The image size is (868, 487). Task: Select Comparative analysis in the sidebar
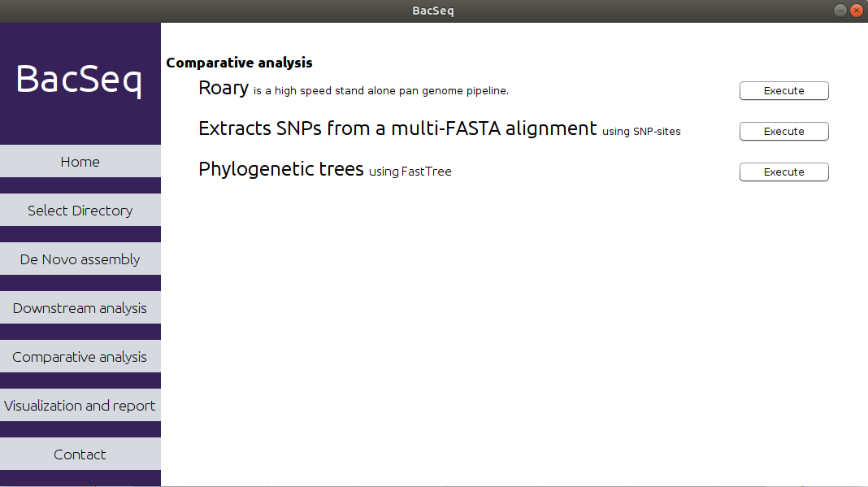click(x=80, y=356)
